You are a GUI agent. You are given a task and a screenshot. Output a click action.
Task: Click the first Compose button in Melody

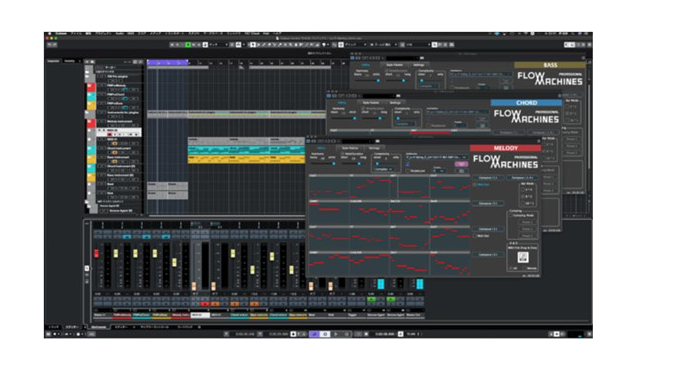click(488, 178)
